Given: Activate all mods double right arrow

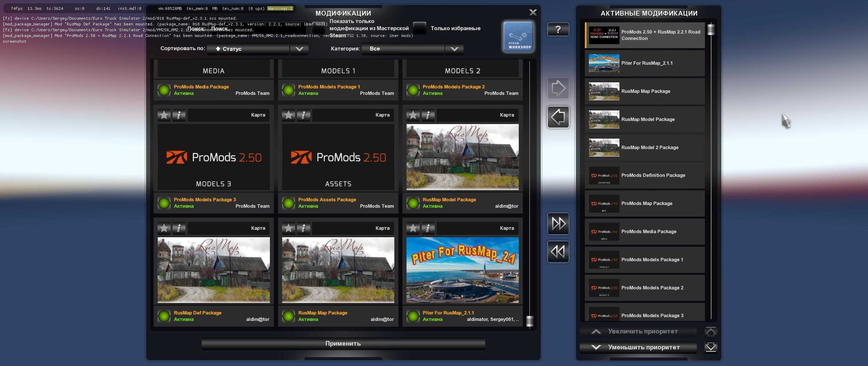Looking at the screenshot, I should point(558,224).
